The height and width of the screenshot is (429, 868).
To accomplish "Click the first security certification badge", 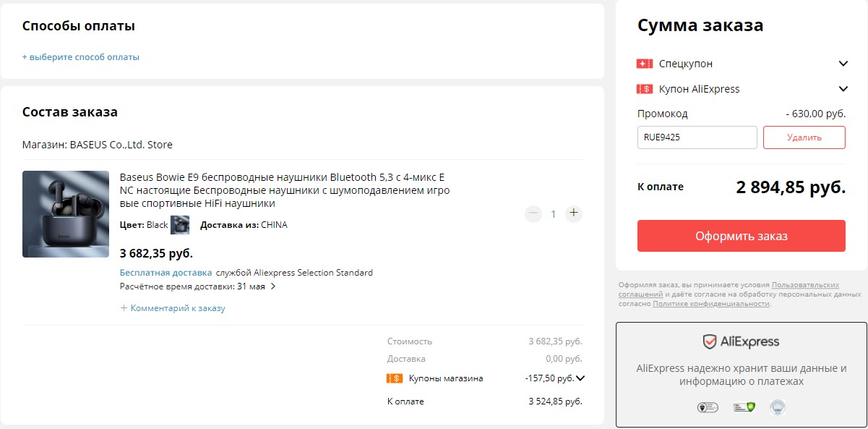I will tap(707, 408).
